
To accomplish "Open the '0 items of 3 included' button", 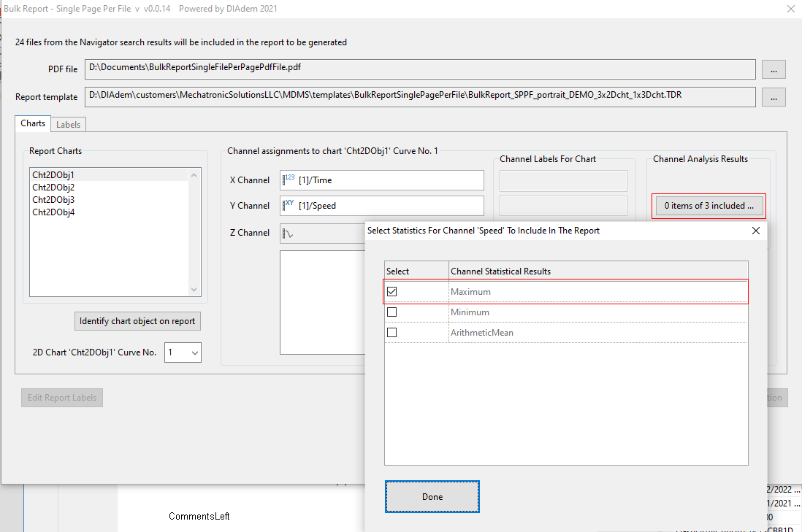I will tap(709, 206).
